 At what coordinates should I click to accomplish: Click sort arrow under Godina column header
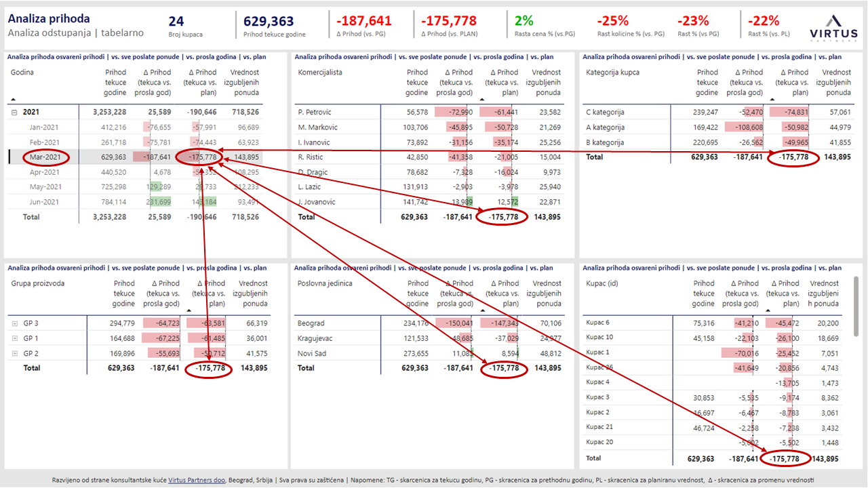coord(14,99)
